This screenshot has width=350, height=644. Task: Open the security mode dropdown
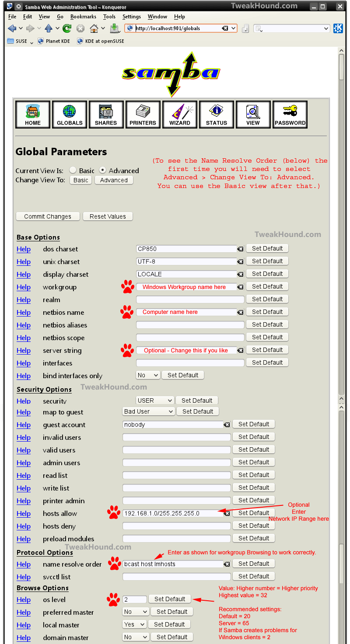pyautogui.click(x=155, y=400)
